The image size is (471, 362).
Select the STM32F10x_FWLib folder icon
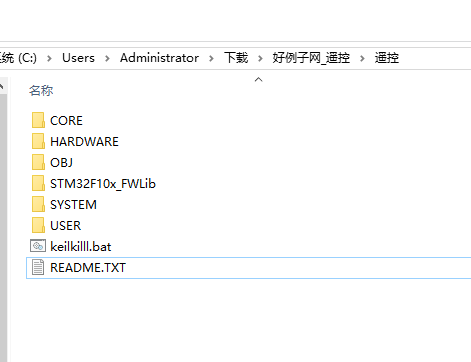(x=38, y=183)
